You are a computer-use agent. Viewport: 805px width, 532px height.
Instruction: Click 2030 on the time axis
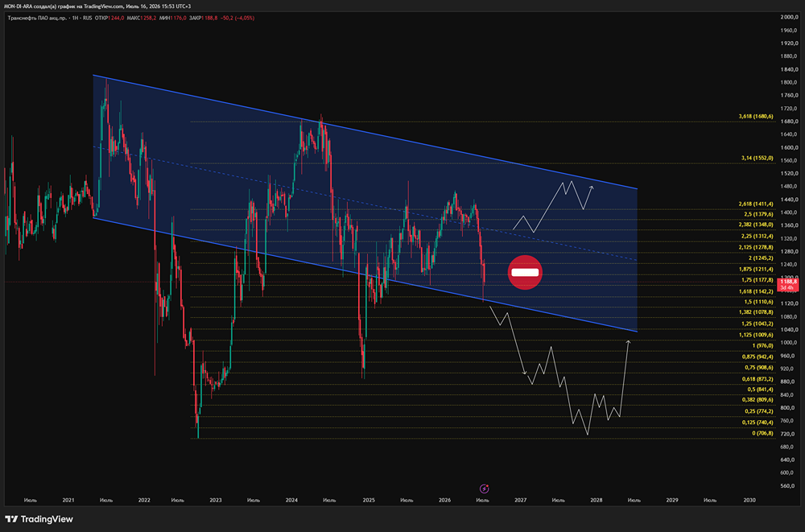[749, 500]
